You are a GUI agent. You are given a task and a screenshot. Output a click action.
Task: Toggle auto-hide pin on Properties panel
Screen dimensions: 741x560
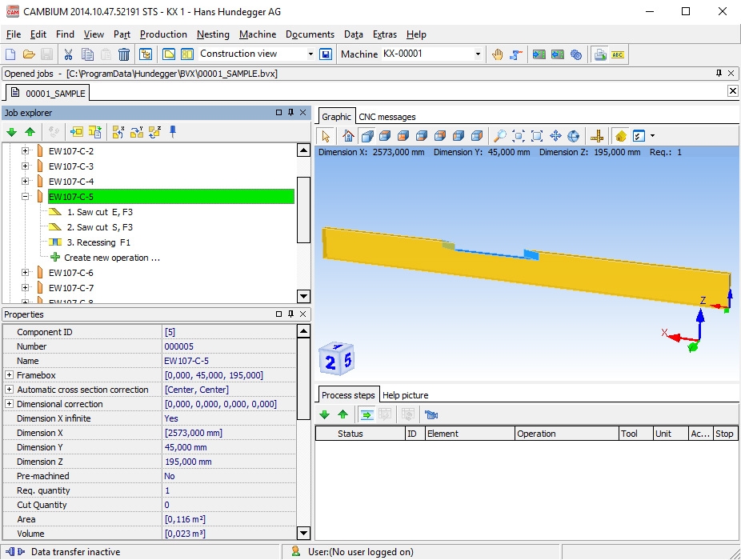click(290, 314)
